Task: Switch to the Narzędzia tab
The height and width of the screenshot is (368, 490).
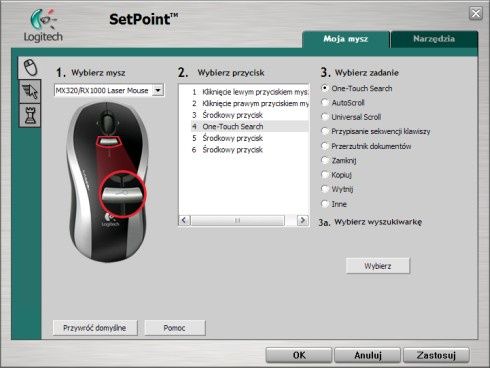Action: pyautogui.click(x=434, y=39)
